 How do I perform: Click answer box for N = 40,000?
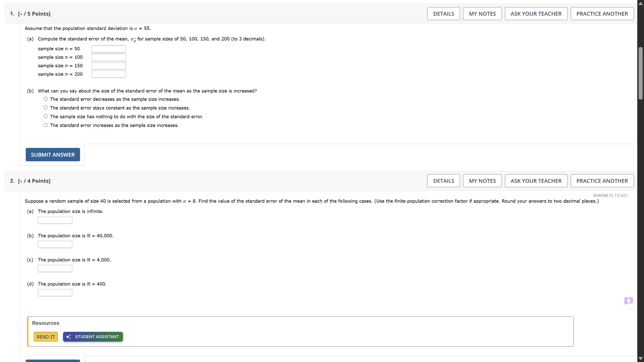click(55, 245)
